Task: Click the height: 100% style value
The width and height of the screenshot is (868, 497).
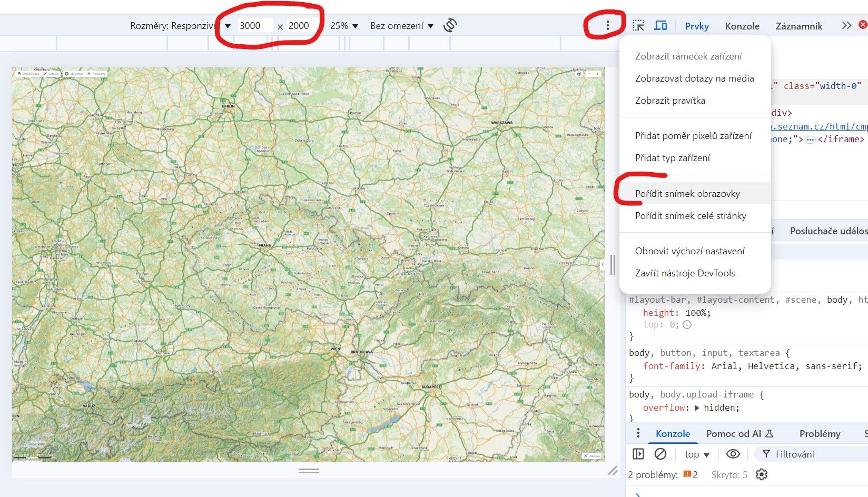Action: coord(698,313)
